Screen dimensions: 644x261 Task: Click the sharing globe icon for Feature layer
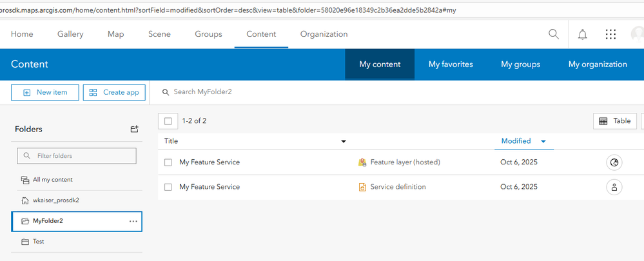[614, 162]
